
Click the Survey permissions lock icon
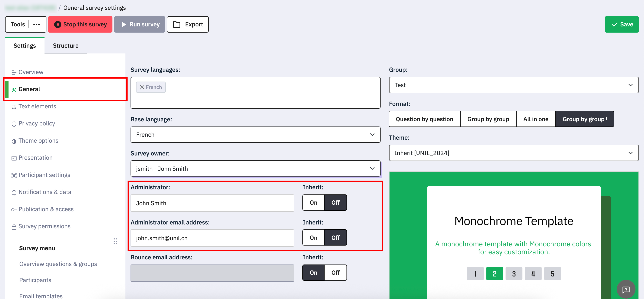(14, 227)
